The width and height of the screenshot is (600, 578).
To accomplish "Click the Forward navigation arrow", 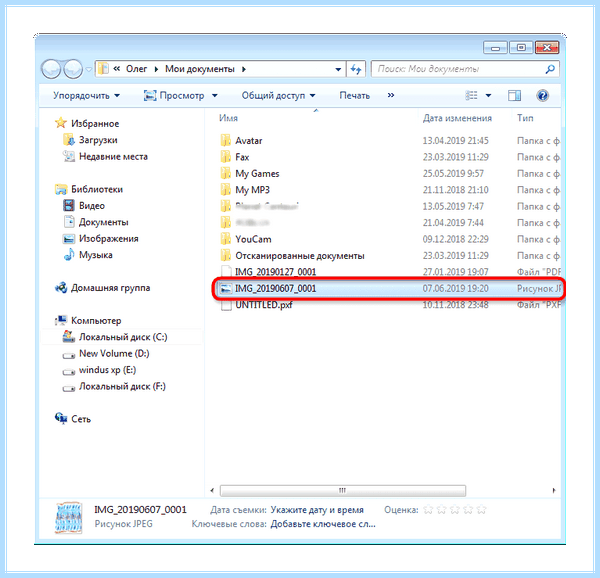I will [x=73, y=69].
